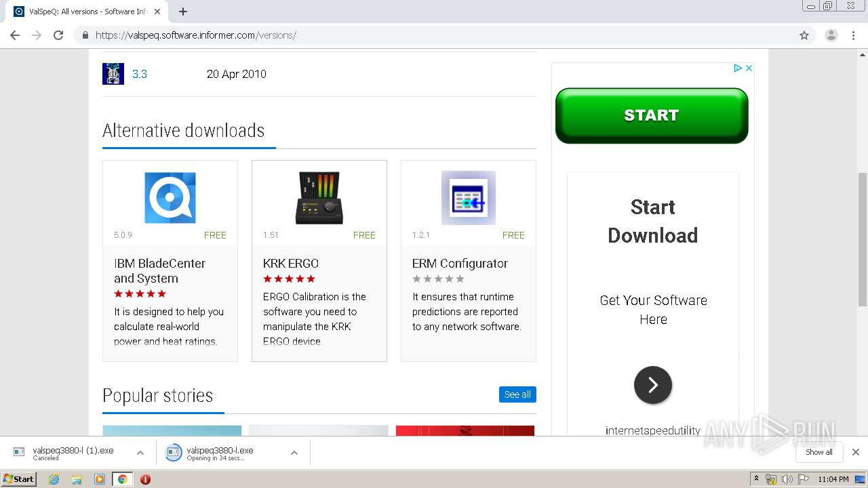Reload the current page

(x=58, y=35)
